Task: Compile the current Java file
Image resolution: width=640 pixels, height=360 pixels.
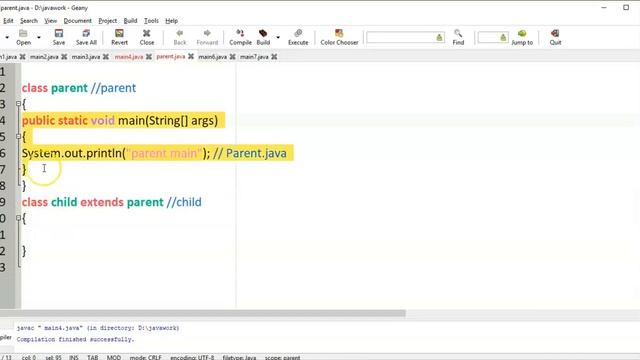Action: click(240, 37)
